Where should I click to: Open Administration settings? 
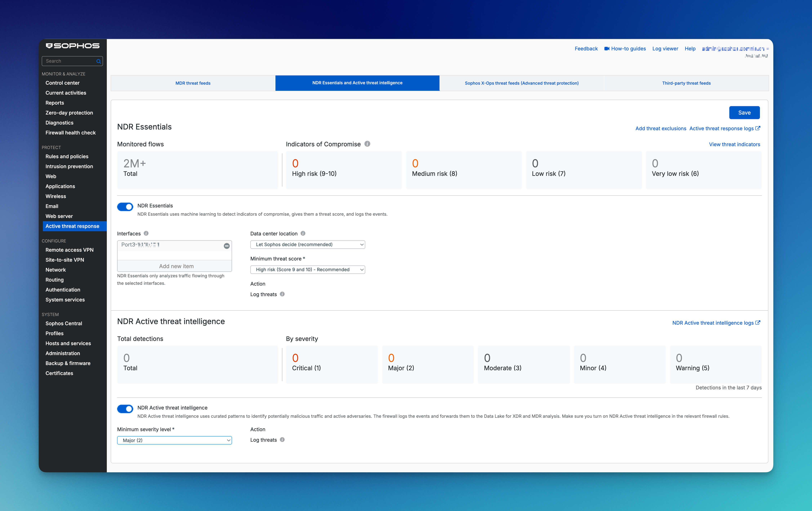tap(63, 353)
